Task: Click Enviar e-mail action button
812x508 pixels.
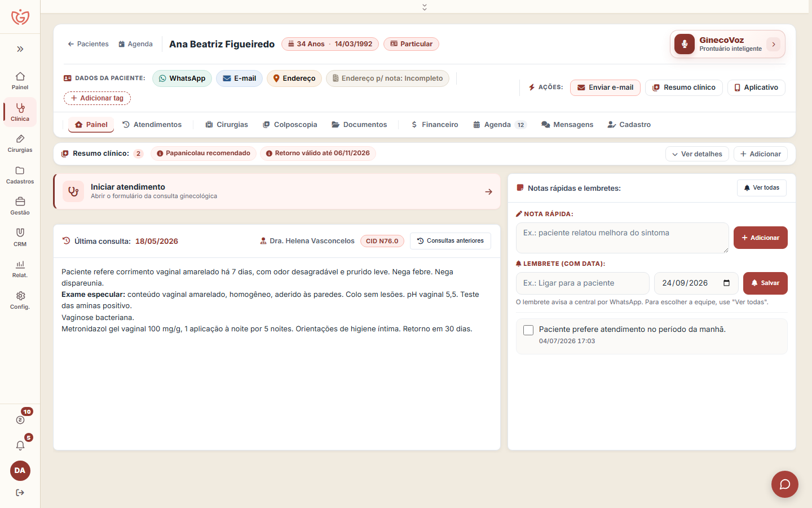Action: point(605,87)
